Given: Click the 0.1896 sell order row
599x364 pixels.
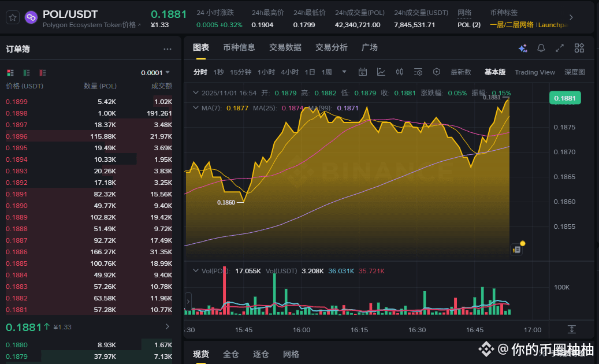Looking at the screenshot, I should [x=89, y=136].
